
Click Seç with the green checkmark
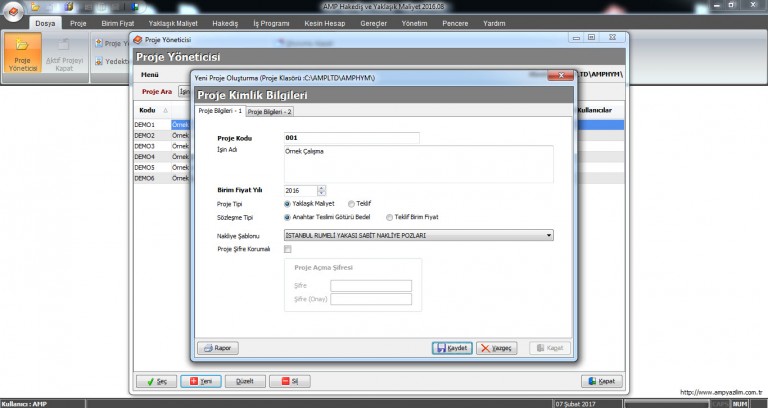pyautogui.click(x=158, y=381)
